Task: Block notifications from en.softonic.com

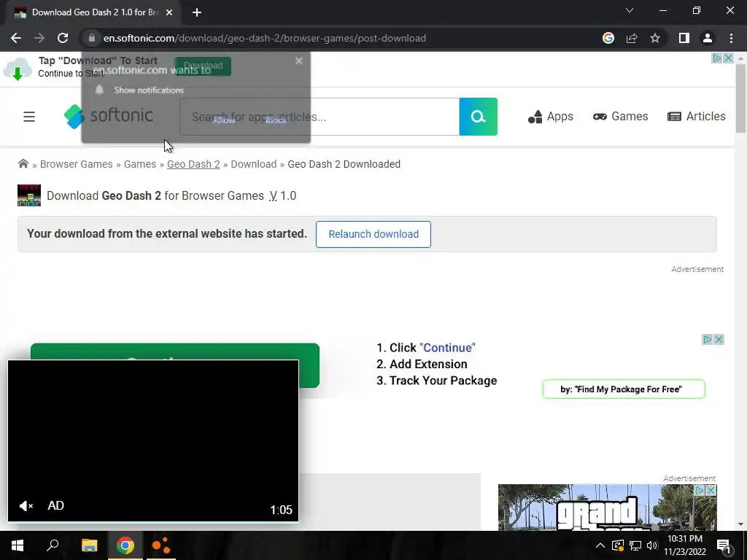Action: point(276,120)
